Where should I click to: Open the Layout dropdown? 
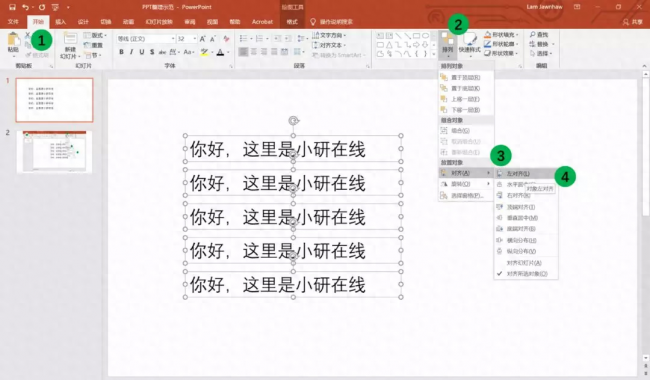(95, 35)
